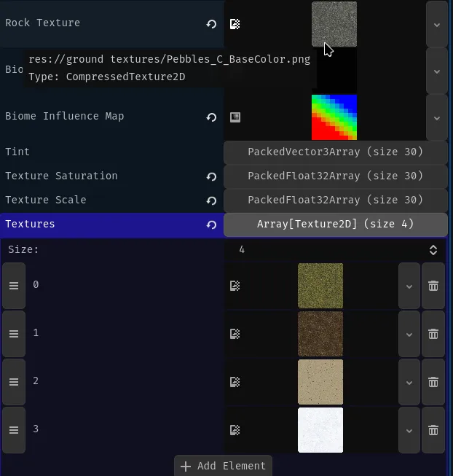Revert the Rock Texture property
453x476 pixels.
click(211, 24)
